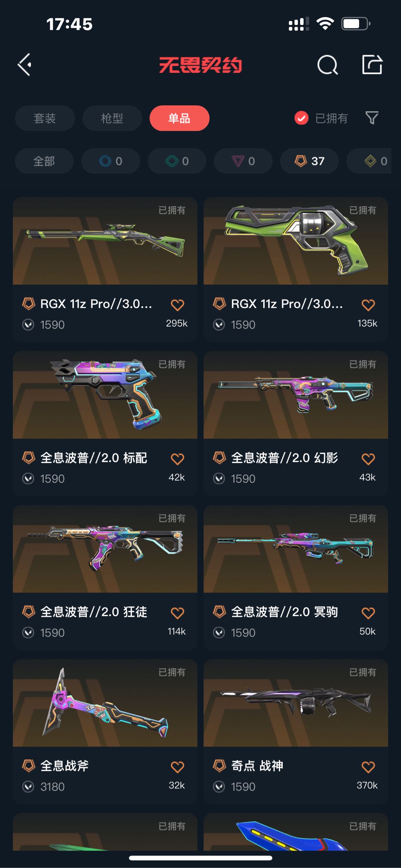Image resolution: width=401 pixels, height=868 pixels.
Task: Tap the 全息波普//2.0 冥驹 title
Action: pos(284,611)
